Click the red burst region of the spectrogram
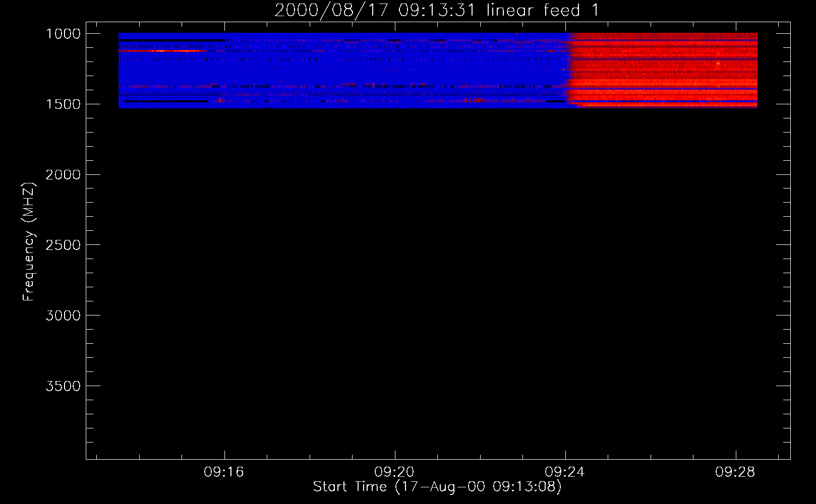Viewport: 816px width, 504px height. click(663, 71)
